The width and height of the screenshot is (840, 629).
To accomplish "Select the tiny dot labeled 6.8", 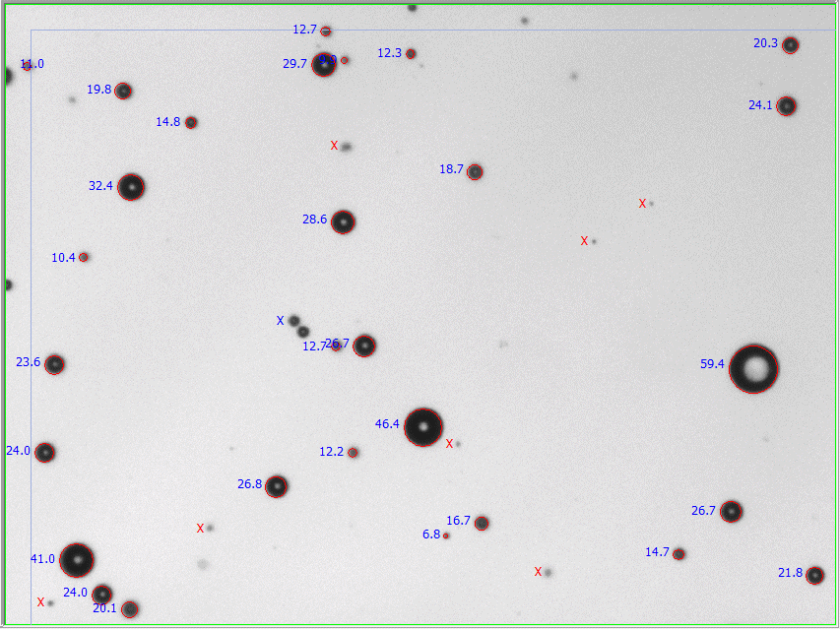I will point(446,535).
